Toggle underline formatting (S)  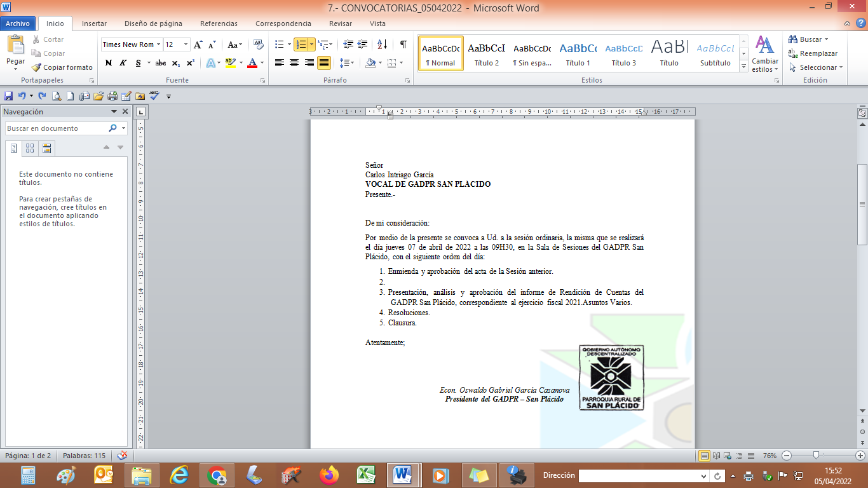(138, 63)
